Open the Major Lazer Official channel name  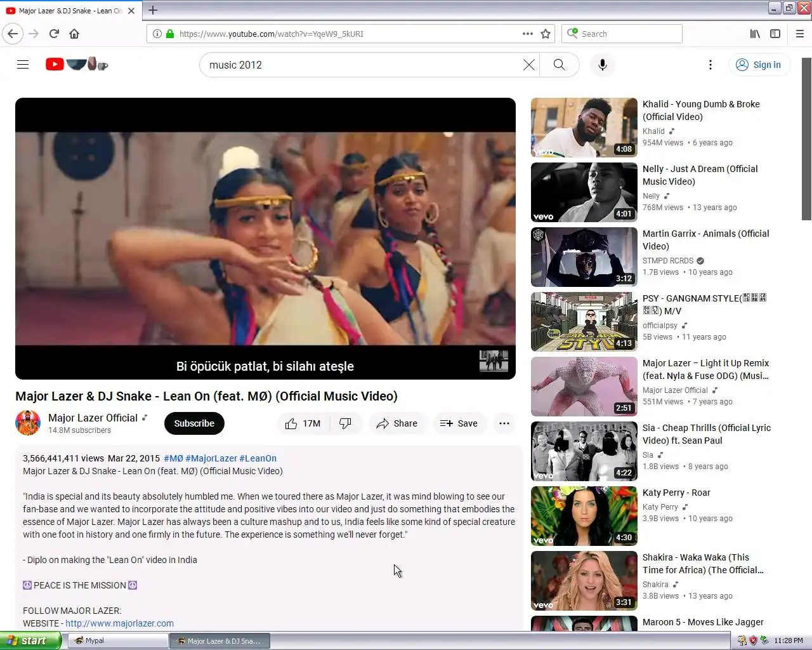tap(93, 418)
